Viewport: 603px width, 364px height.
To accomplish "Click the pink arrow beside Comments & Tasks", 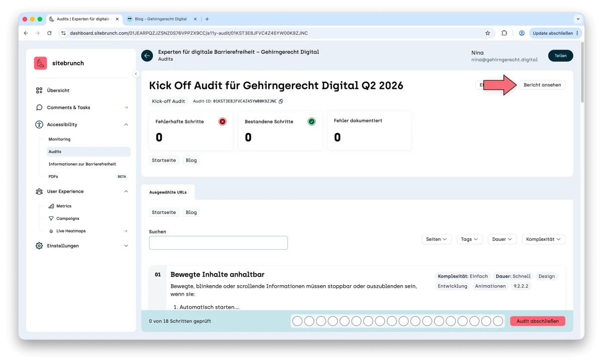I will (x=126, y=107).
